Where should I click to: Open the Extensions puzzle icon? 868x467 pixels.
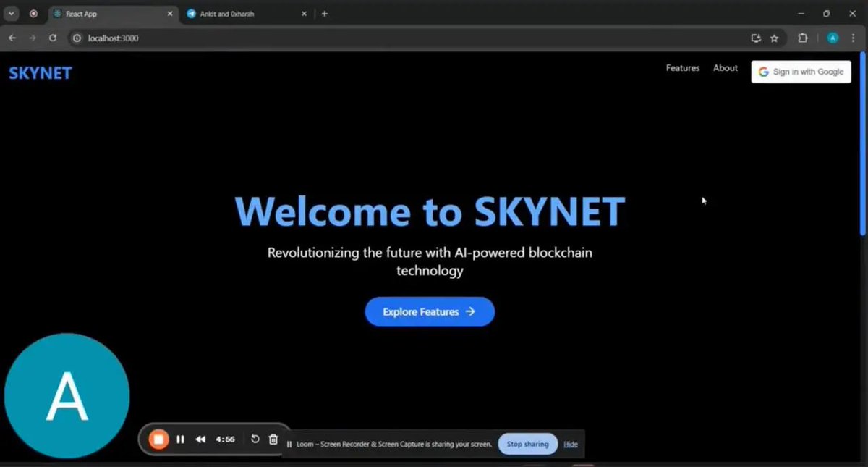(803, 38)
